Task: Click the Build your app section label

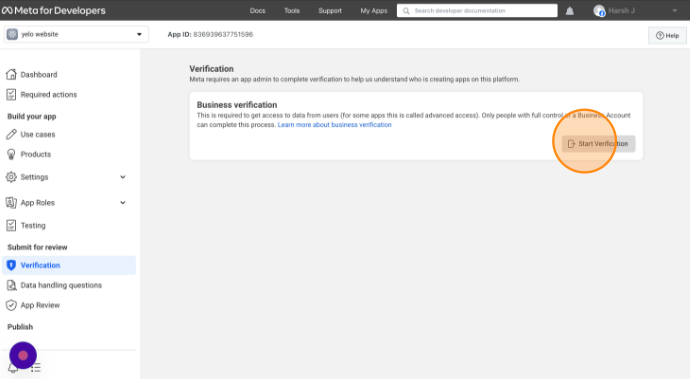Action: 32,116
